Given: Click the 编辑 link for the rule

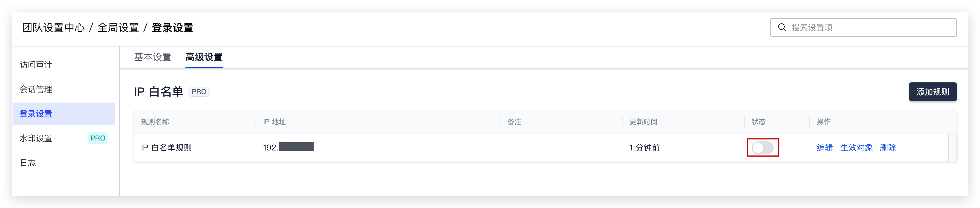Looking at the screenshot, I should (x=825, y=148).
